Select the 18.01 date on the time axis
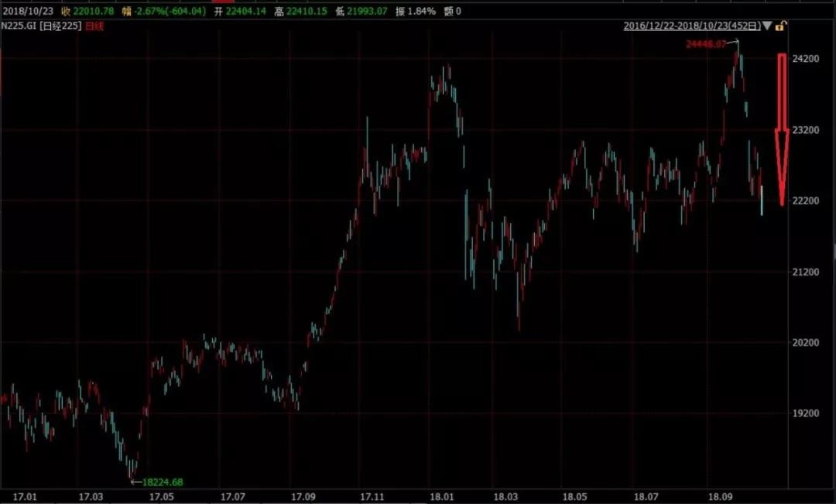The height and width of the screenshot is (504, 836). 441,496
